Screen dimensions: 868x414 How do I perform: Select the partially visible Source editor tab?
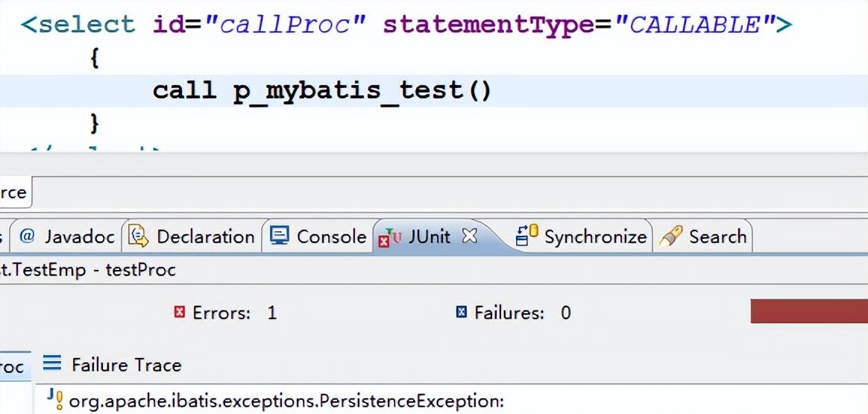click(x=13, y=192)
